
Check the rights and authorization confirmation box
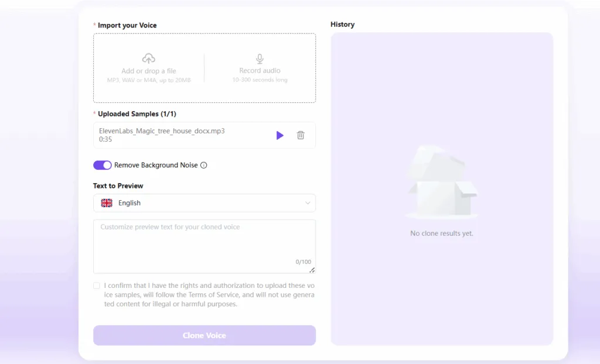pos(97,286)
